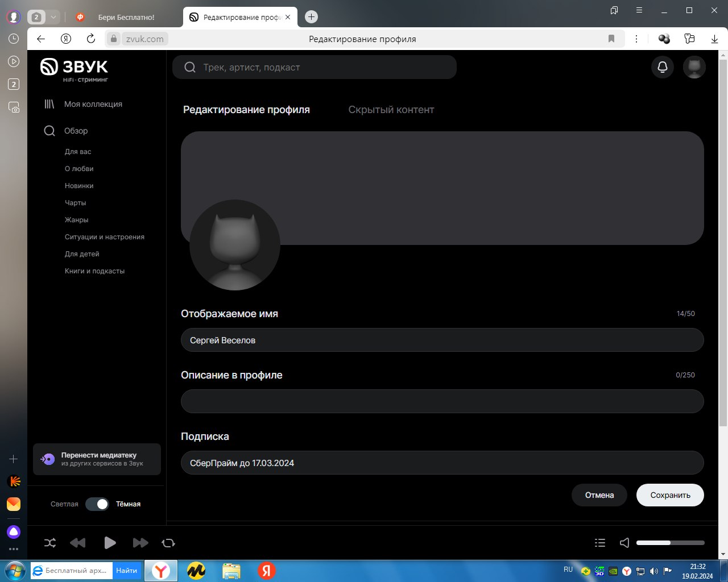Click the Отмена button
728x582 pixels.
pyautogui.click(x=599, y=495)
